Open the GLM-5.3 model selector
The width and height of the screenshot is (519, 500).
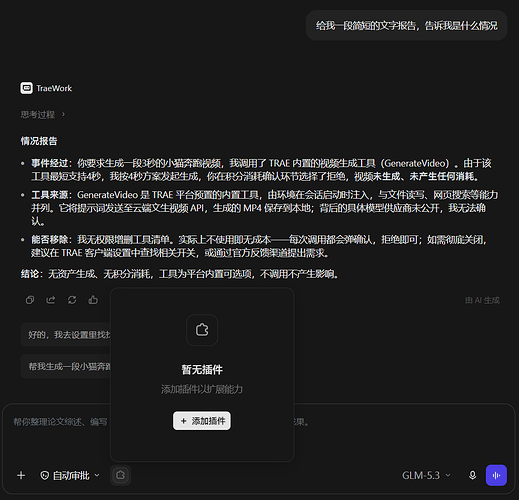(426, 475)
